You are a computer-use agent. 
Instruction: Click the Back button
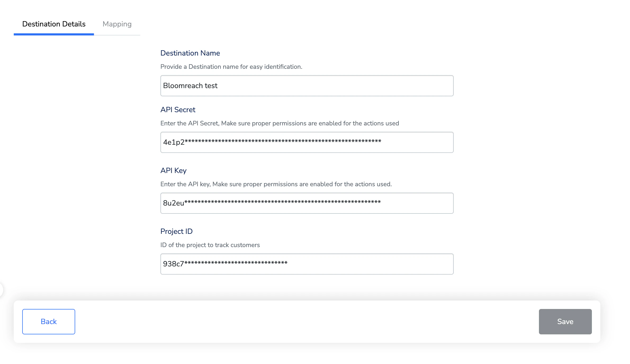[x=49, y=321]
